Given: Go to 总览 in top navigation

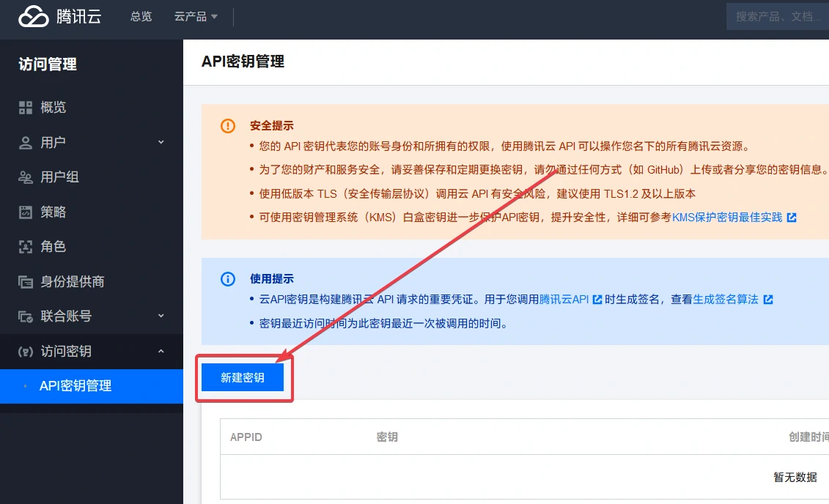Looking at the screenshot, I should click(141, 16).
